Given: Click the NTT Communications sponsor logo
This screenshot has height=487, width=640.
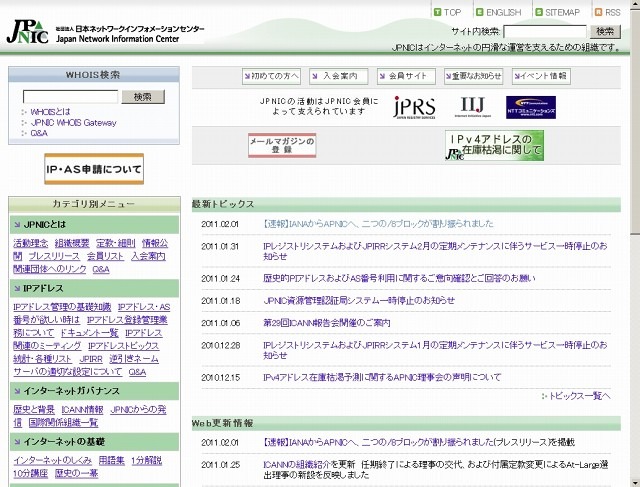Looking at the screenshot, I should [x=531, y=107].
